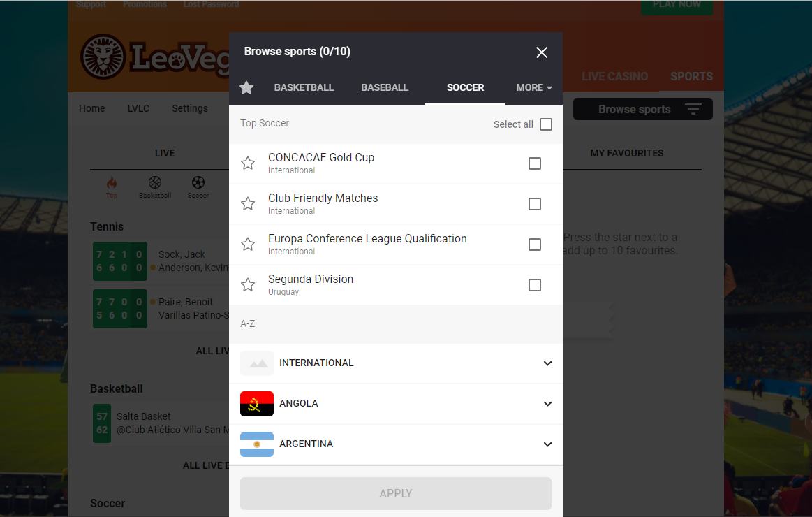The height and width of the screenshot is (517, 812).
Task: Click the Basketball section heading
Action: 117,389
